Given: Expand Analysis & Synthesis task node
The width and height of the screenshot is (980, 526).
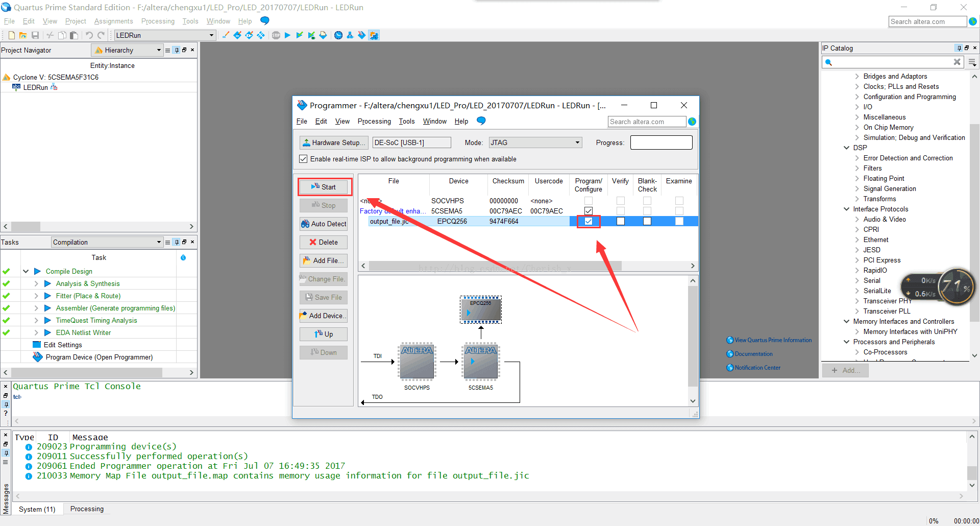Looking at the screenshot, I should 36,283.
